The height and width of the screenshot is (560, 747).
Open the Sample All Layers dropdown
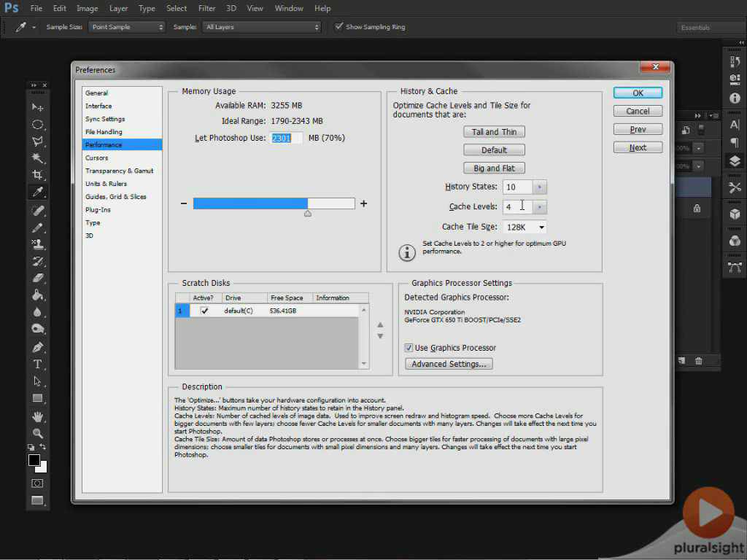tap(262, 27)
